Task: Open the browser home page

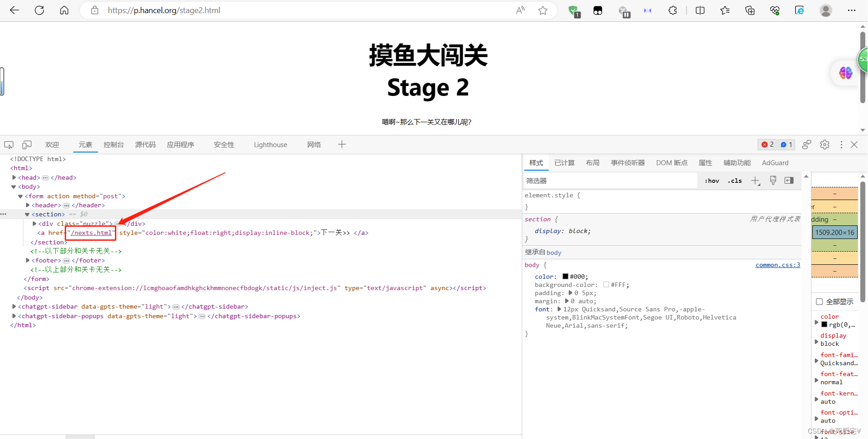Action: 64,10
